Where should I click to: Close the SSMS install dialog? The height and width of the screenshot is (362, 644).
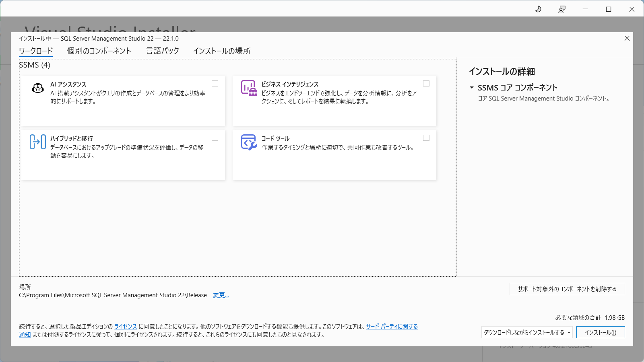(627, 38)
